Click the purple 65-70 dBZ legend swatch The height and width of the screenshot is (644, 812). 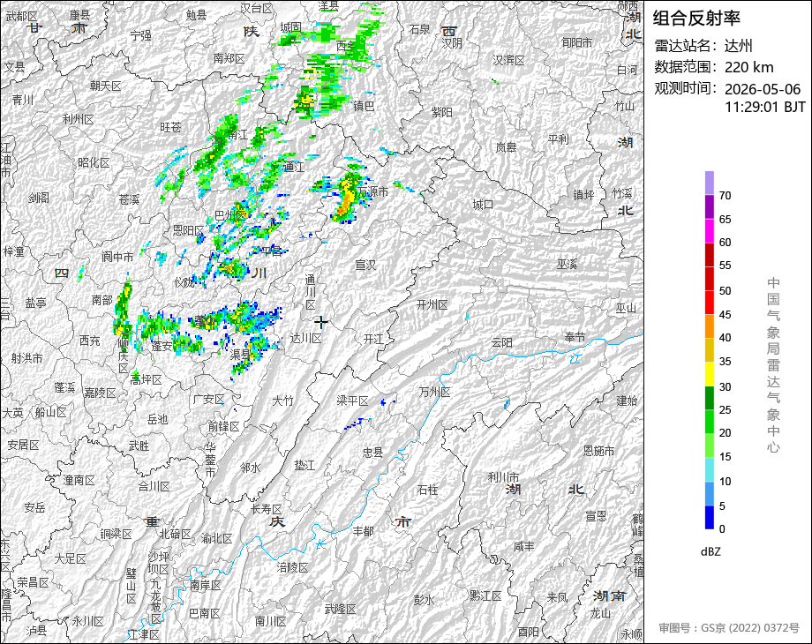tap(709, 206)
